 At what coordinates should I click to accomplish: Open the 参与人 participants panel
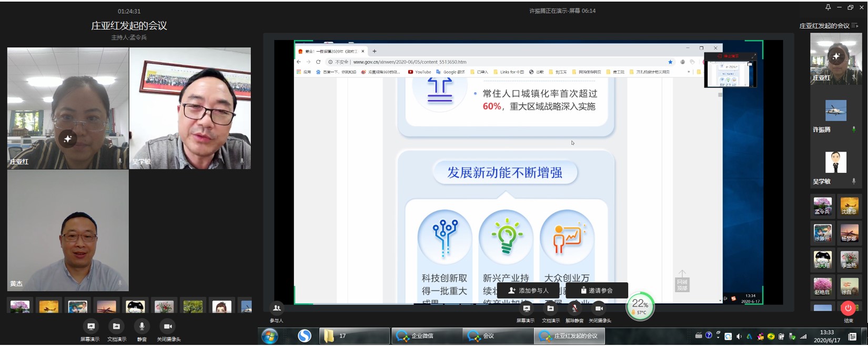(x=277, y=309)
